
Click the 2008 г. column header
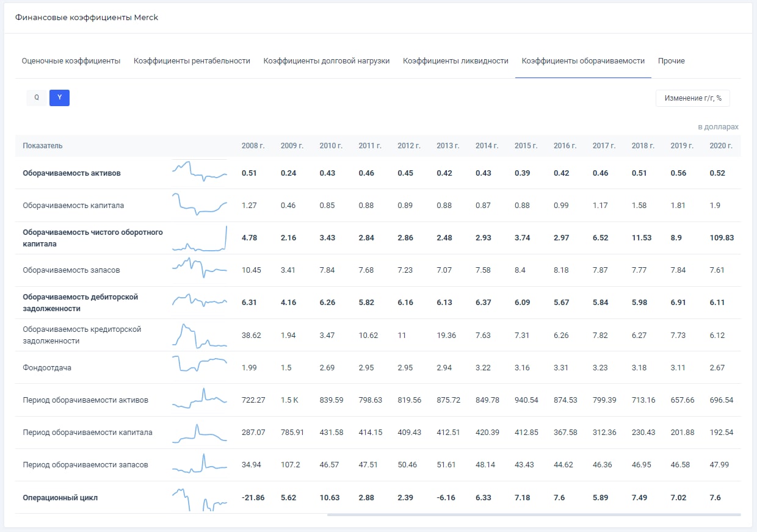click(253, 146)
